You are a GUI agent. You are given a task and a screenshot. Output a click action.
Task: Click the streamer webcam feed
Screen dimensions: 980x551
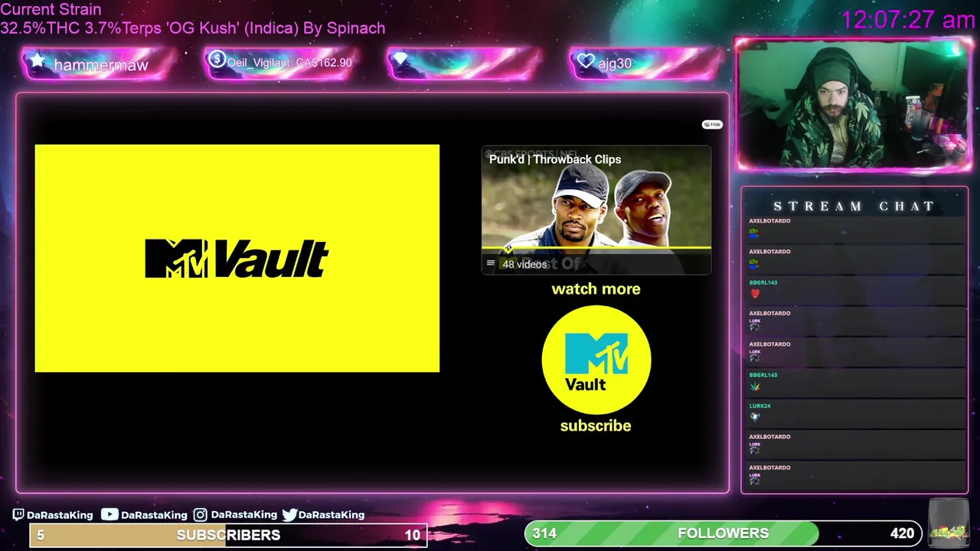(854, 105)
